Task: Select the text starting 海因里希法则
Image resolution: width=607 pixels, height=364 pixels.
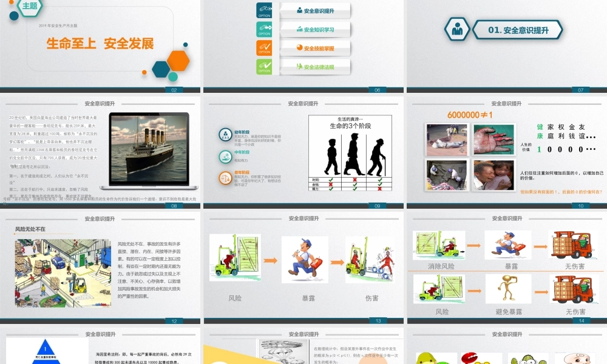Action: pos(144,358)
